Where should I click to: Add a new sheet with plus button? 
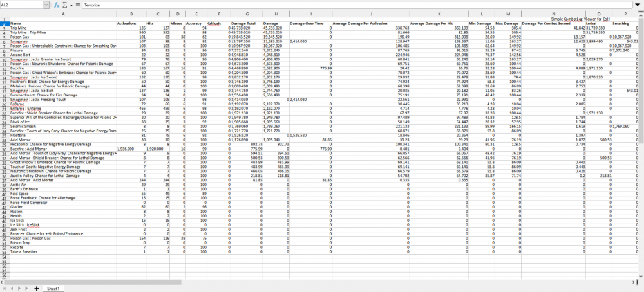pos(35,289)
